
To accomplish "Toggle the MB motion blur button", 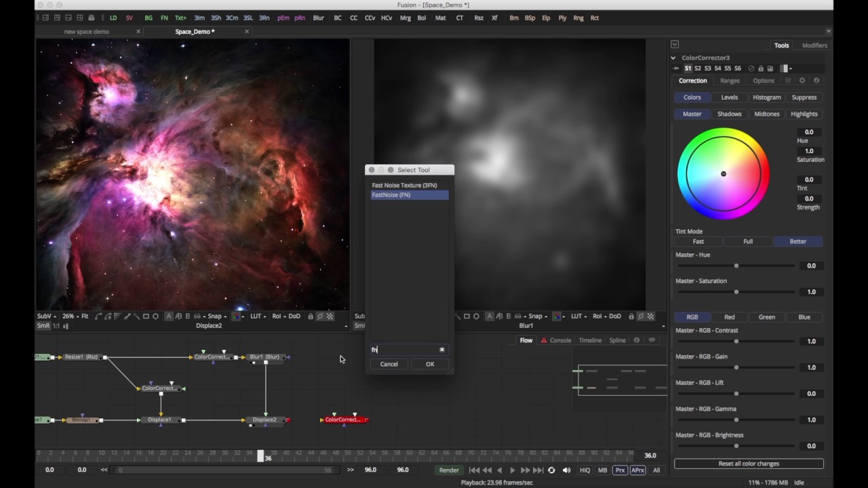I will coord(602,470).
